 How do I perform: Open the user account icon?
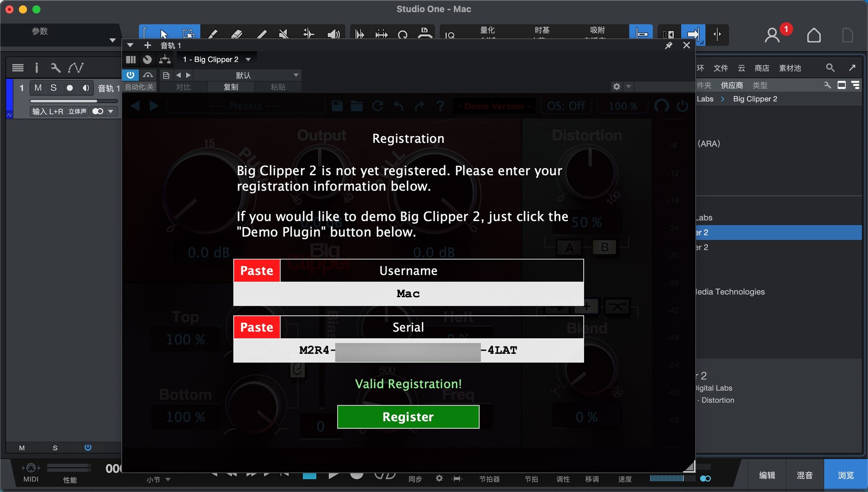[772, 35]
